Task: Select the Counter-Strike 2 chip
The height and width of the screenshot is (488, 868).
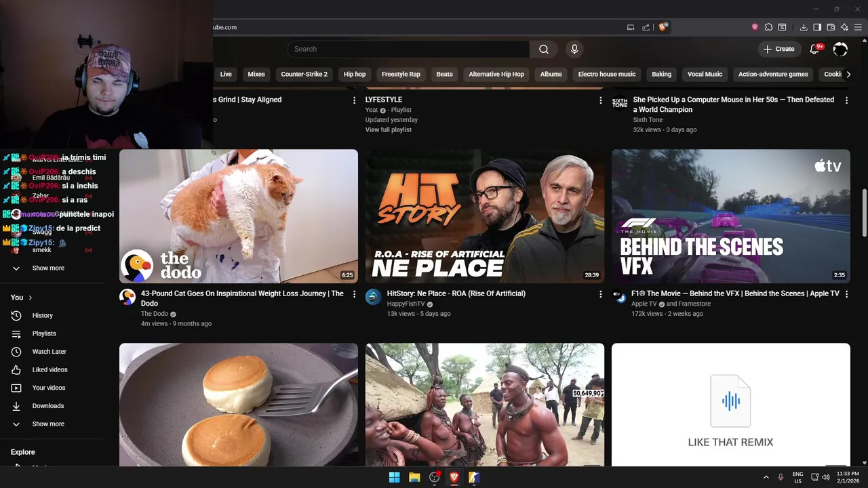Action: (x=304, y=75)
